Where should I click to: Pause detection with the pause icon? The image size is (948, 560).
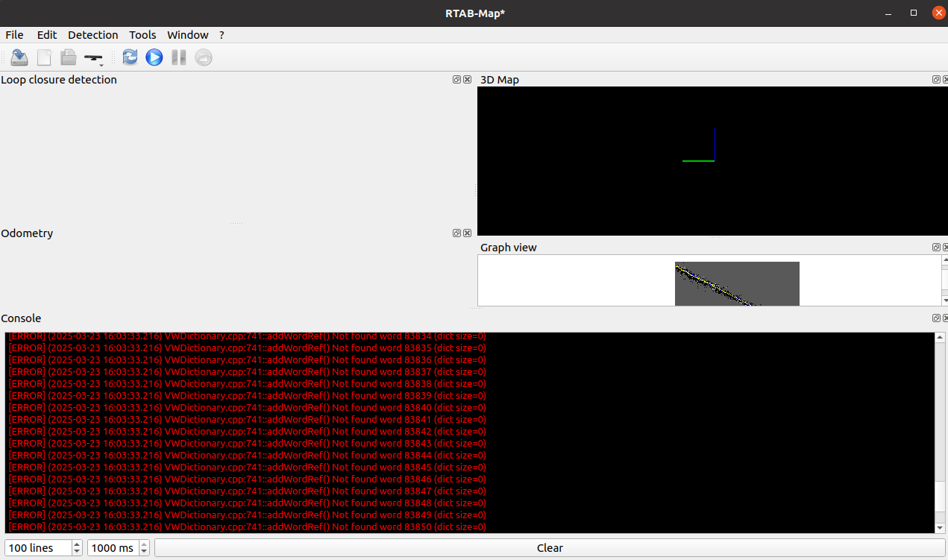(x=179, y=57)
